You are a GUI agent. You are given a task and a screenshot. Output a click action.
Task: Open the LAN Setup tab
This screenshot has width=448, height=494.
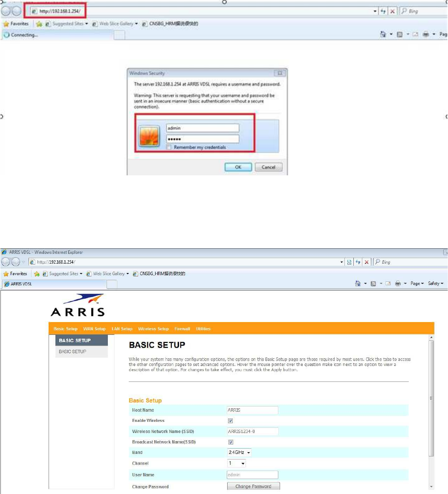tap(122, 328)
